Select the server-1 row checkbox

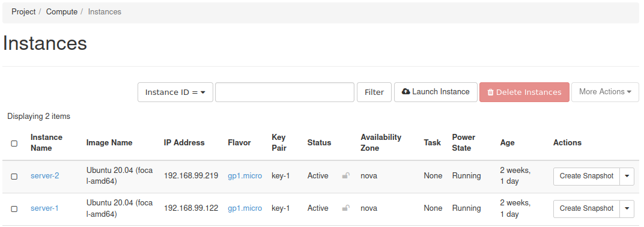pyautogui.click(x=14, y=209)
